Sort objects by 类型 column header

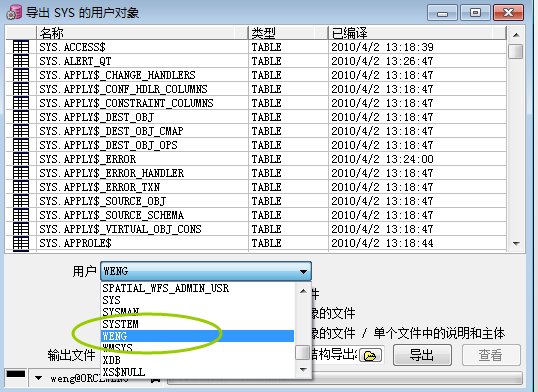coord(288,33)
